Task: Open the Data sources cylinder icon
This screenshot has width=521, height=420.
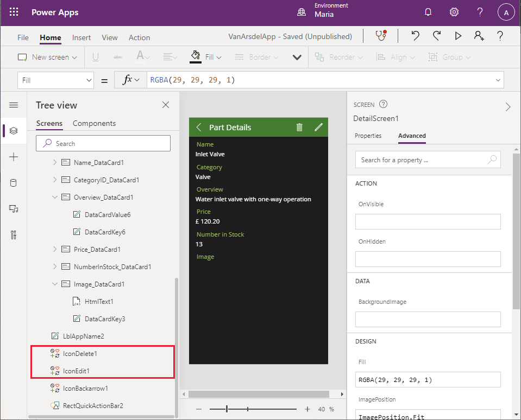Action: click(x=14, y=183)
